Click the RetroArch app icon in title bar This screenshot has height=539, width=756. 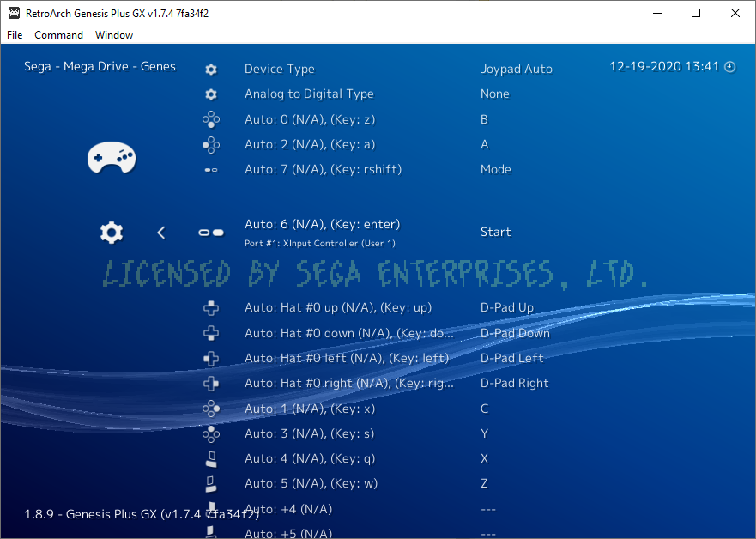[15, 13]
